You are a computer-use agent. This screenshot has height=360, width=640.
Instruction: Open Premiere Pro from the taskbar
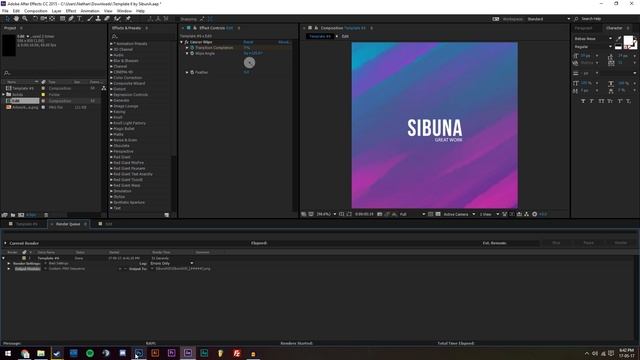pos(171,353)
